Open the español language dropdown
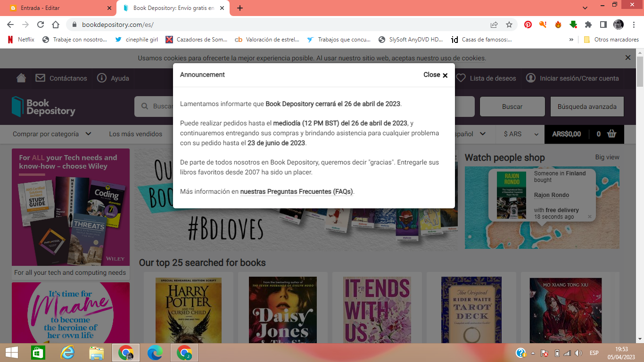644x362 pixels. click(470, 134)
